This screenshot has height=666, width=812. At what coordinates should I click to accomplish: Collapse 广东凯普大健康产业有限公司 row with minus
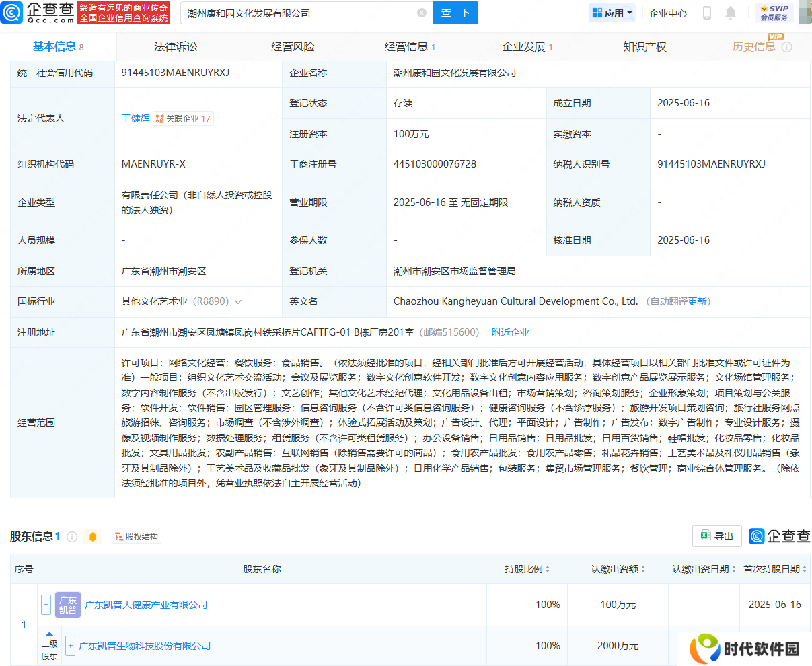click(x=46, y=604)
